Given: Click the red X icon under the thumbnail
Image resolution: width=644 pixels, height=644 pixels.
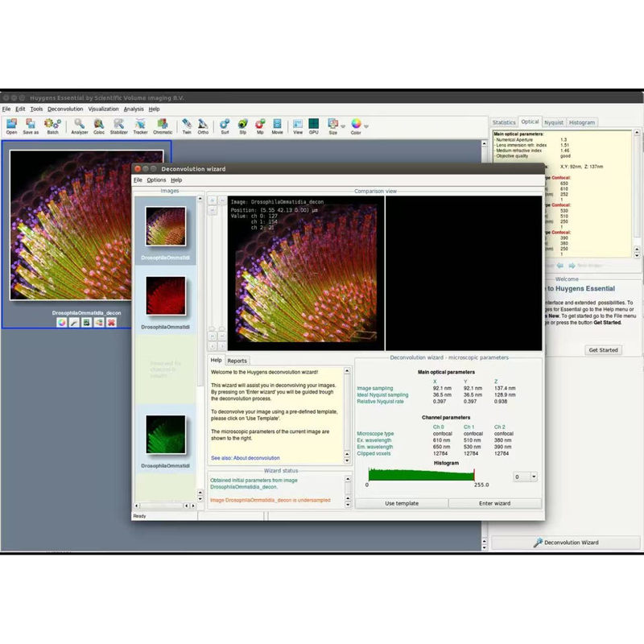Looking at the screenshot, I should [111, 323].
